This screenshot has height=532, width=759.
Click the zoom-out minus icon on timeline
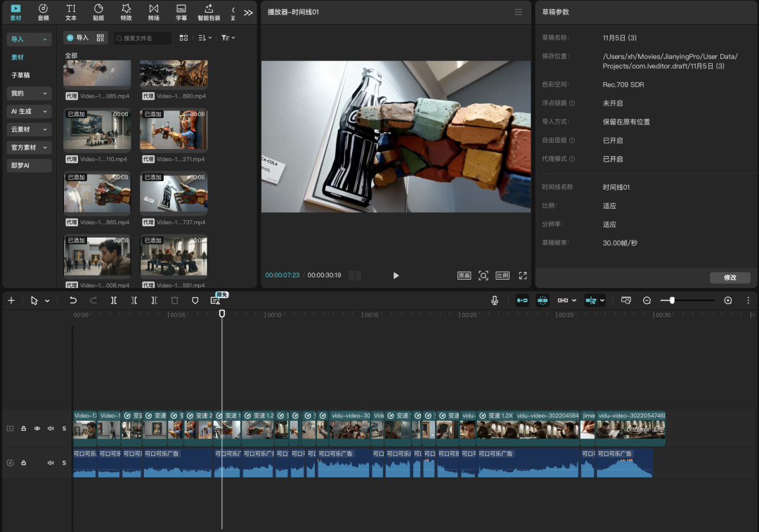pos(647,300)
